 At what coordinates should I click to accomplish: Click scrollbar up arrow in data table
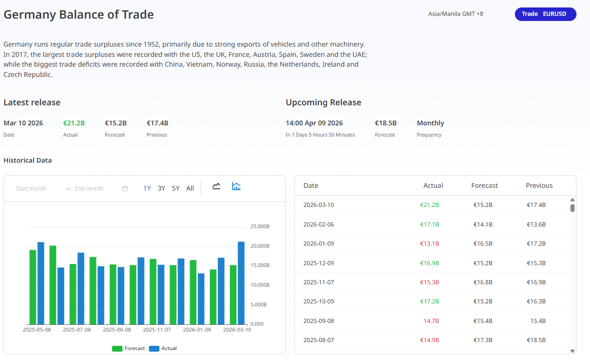(x=572, y=200)
